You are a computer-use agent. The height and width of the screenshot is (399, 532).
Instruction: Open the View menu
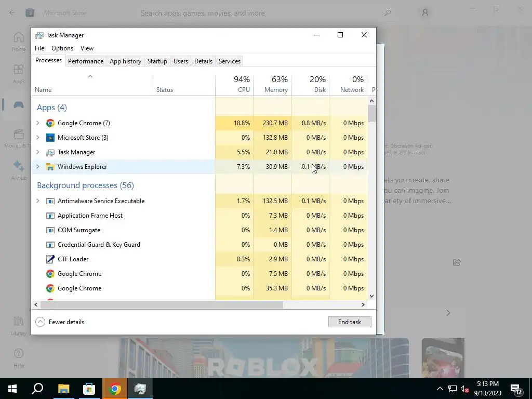[87, 48]
